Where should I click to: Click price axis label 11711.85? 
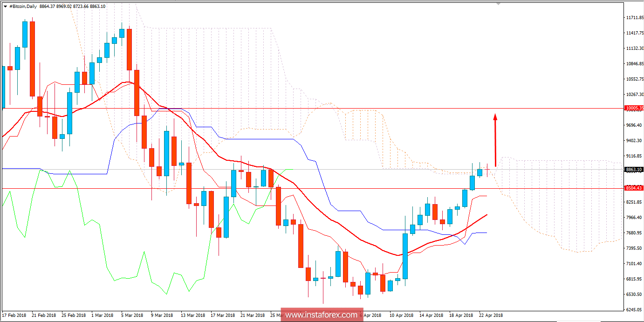pos(635,18)
